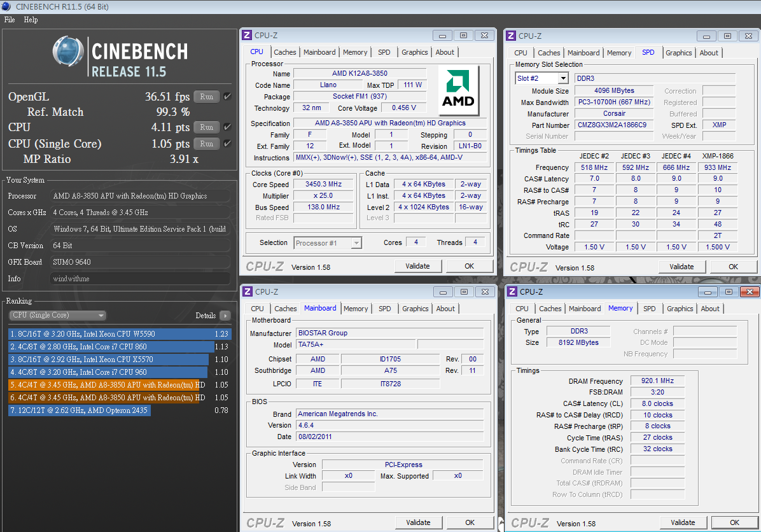Maximize the CPU-Z Mainboard window

464,291
